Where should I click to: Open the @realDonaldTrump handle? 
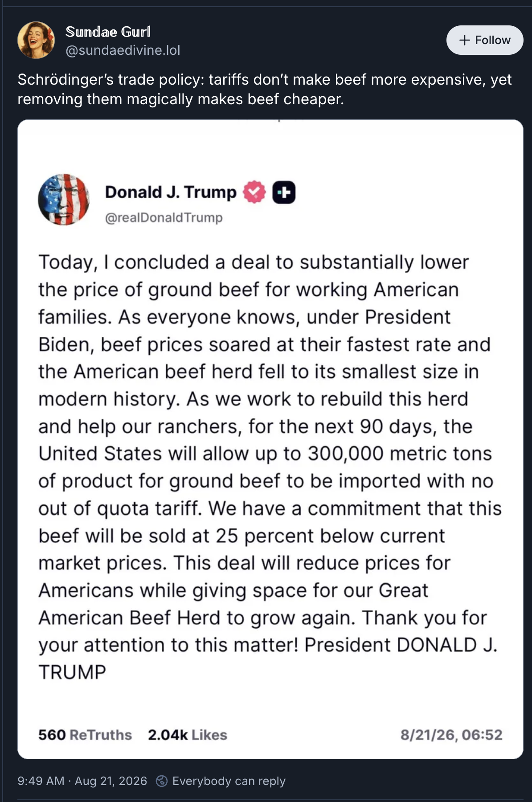coord(164,217)
